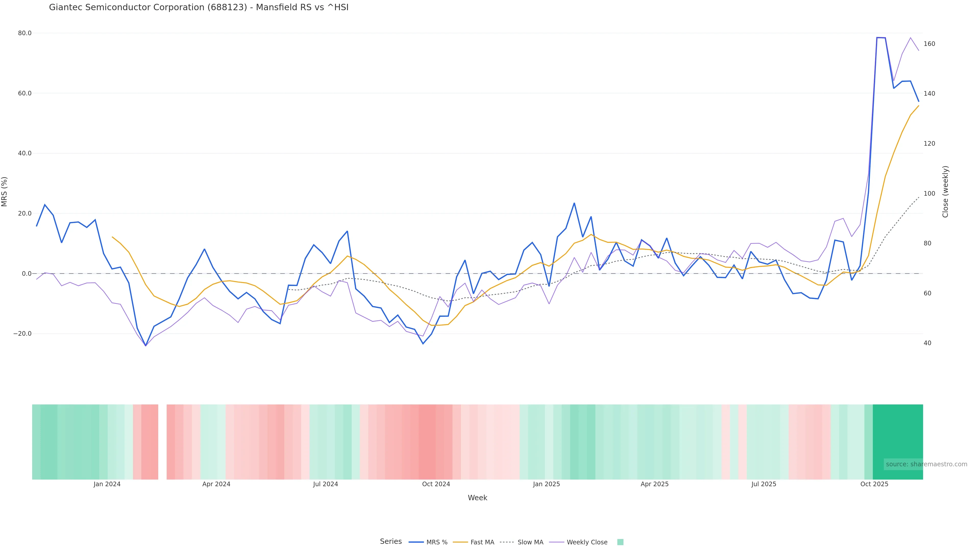
Task: Click the green heatmap swatch in legend
Action: coord(620,542)
